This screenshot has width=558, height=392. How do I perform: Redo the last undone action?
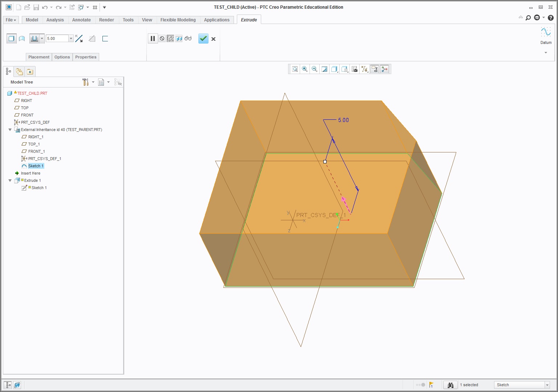tap(58, 7)
